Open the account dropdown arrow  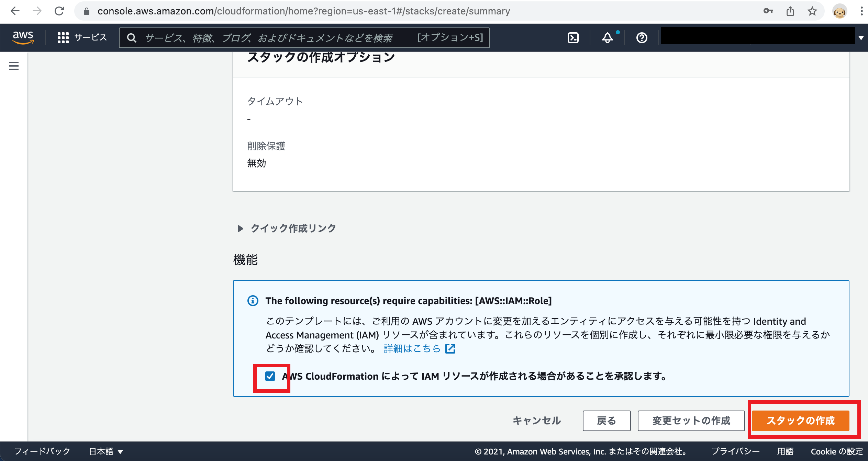tap(861, 38)
